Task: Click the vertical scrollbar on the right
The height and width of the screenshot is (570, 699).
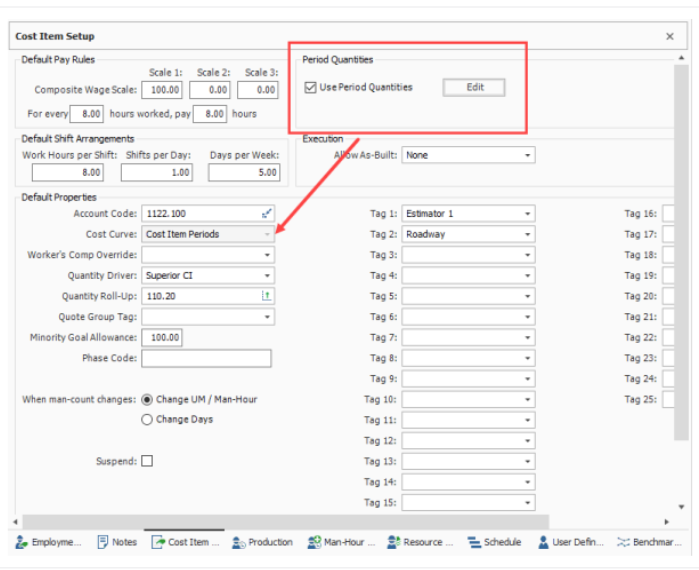Action: coord(681,250)
